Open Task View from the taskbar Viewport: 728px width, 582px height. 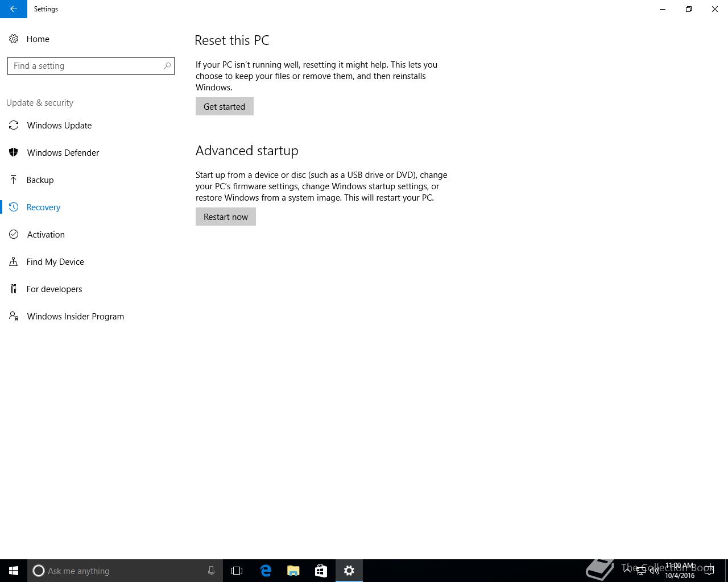pyautogui.click(x=237, y=571)
